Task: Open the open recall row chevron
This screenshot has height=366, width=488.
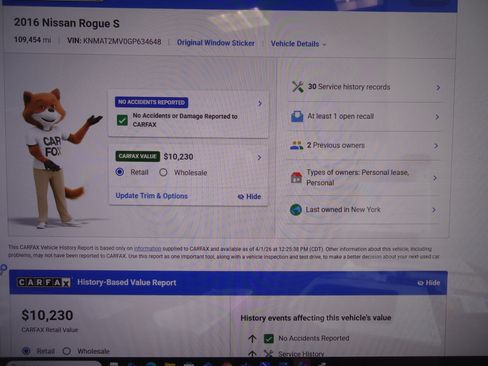Action: point(437,117)
